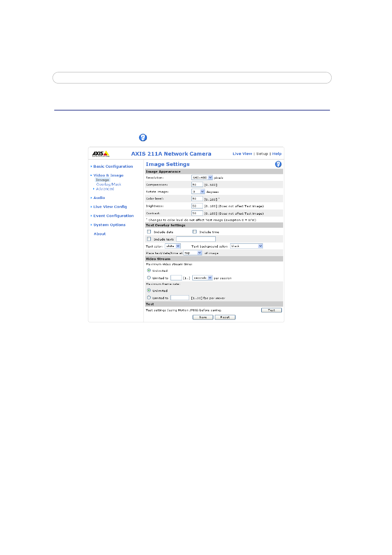Screen dimensions: 392x555
Task: Tick the Include text checkbox
Action: point(149,239)
